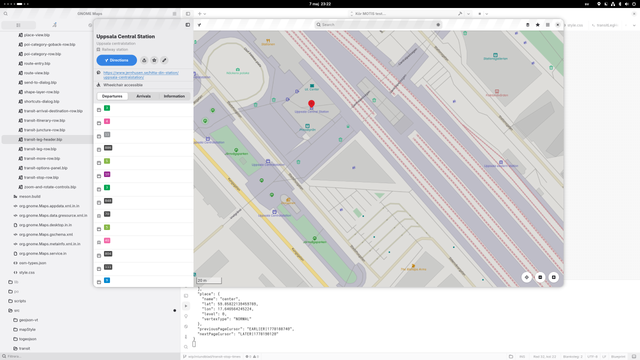Screen dimensions: 640x360
Task: Click the Kör MOTIS test run command title
Action: click(x=370, y=13)
